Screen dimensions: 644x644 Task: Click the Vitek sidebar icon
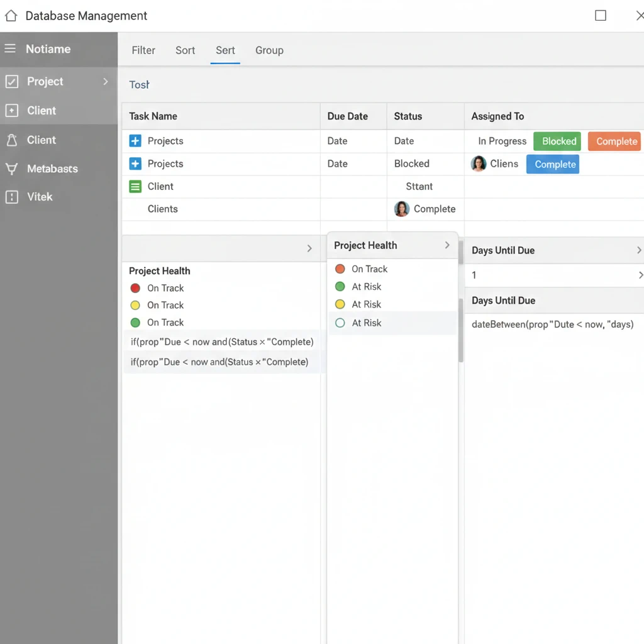11,197
